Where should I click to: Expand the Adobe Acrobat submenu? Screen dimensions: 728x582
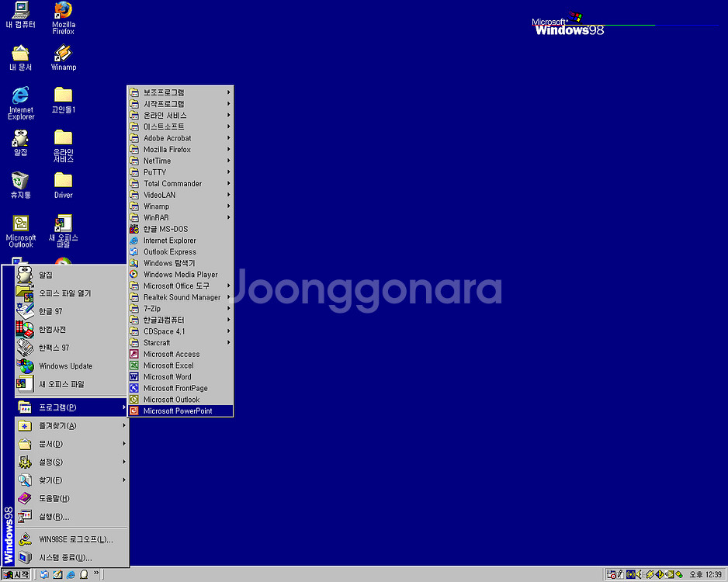[x=181, y=138]
